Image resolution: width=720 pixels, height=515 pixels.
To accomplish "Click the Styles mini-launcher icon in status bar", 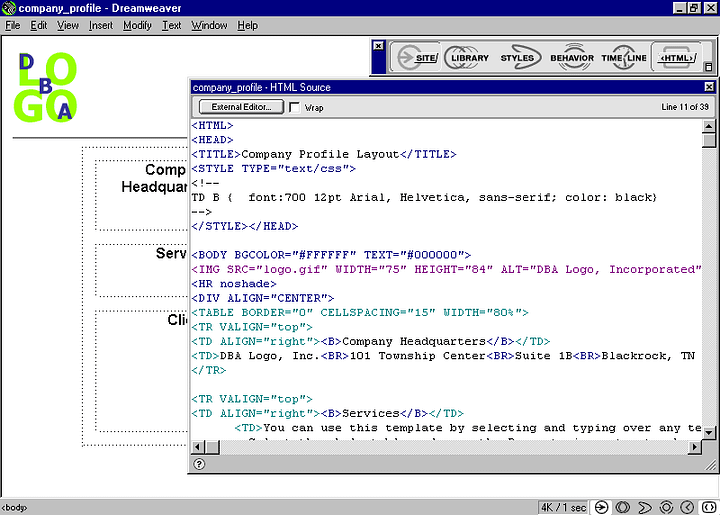I will (x=645, y=507).
